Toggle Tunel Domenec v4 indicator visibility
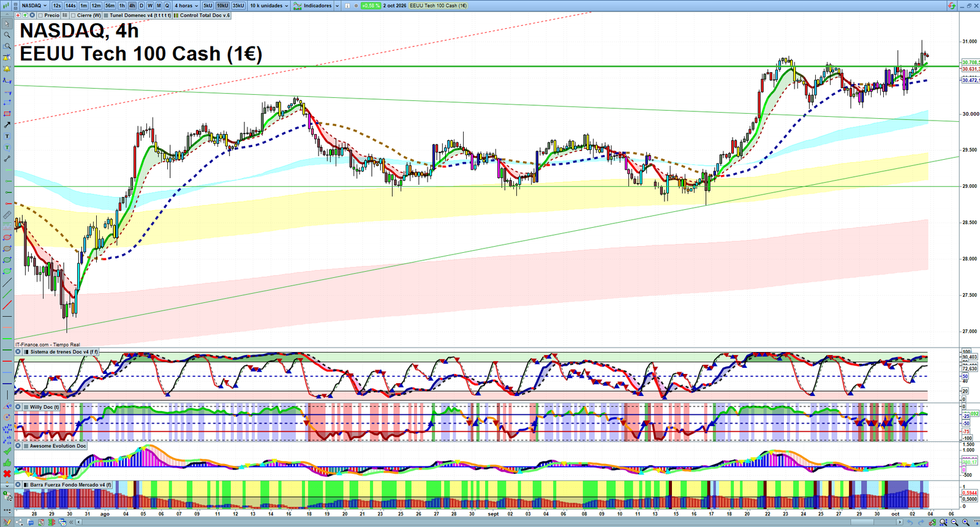The image size is (980, 527). 107,15
